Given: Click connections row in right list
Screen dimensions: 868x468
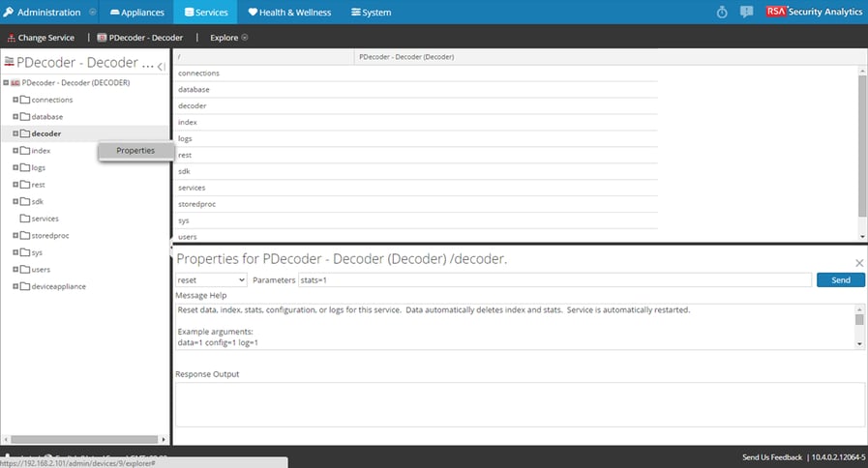Looking at the screenshot, I should point(416,73).
